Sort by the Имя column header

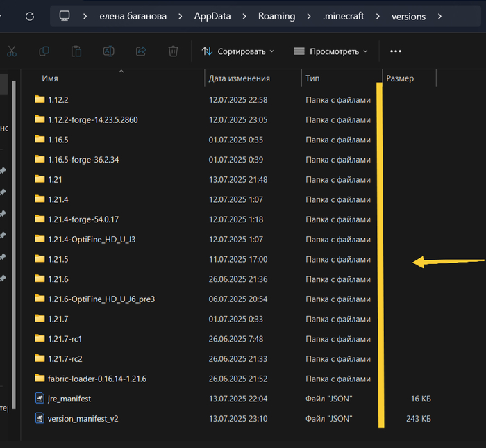coord(50,78)
